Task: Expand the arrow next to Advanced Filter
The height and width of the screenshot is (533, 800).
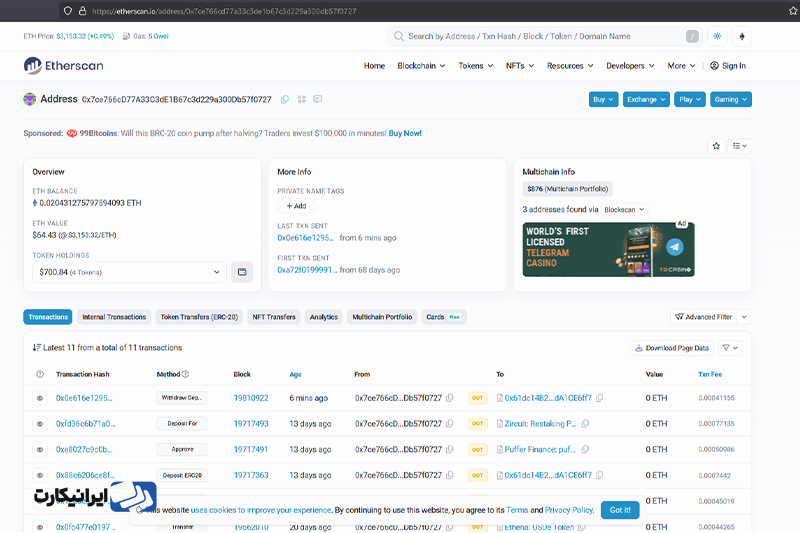Action: tap(744, 317)
